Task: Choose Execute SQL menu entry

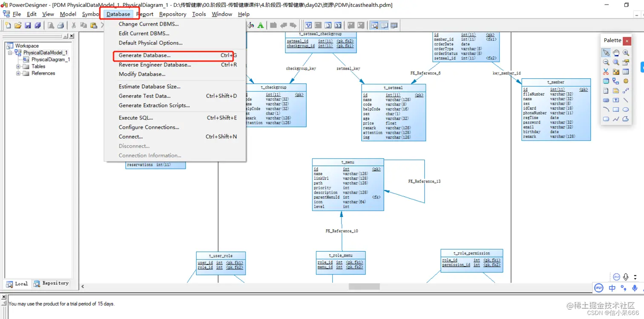Action: (x=175, y=117)
